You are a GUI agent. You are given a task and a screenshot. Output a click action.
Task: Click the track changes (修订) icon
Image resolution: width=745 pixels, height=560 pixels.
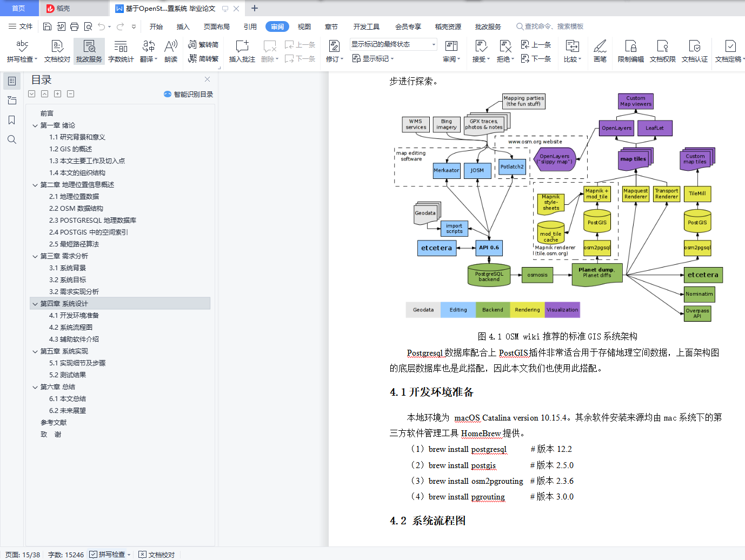[335, 46]
